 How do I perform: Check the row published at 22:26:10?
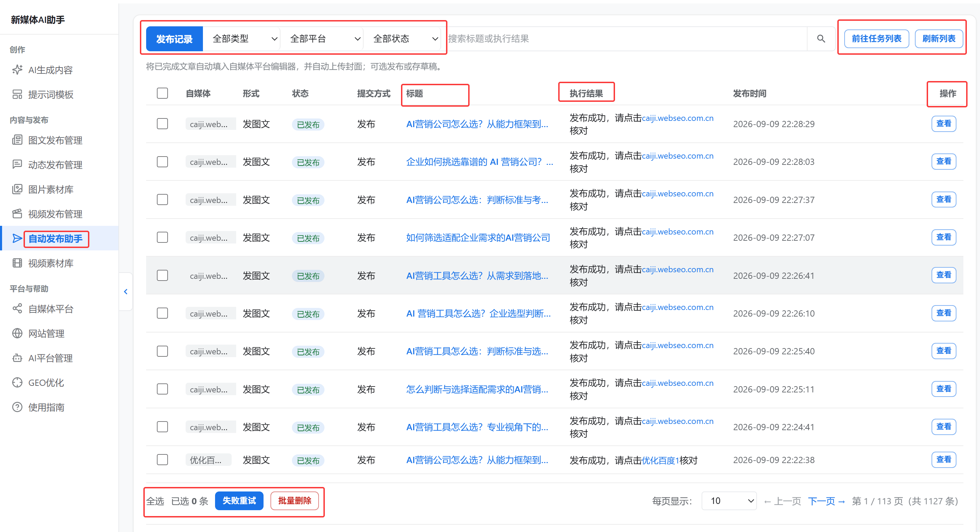162,313
